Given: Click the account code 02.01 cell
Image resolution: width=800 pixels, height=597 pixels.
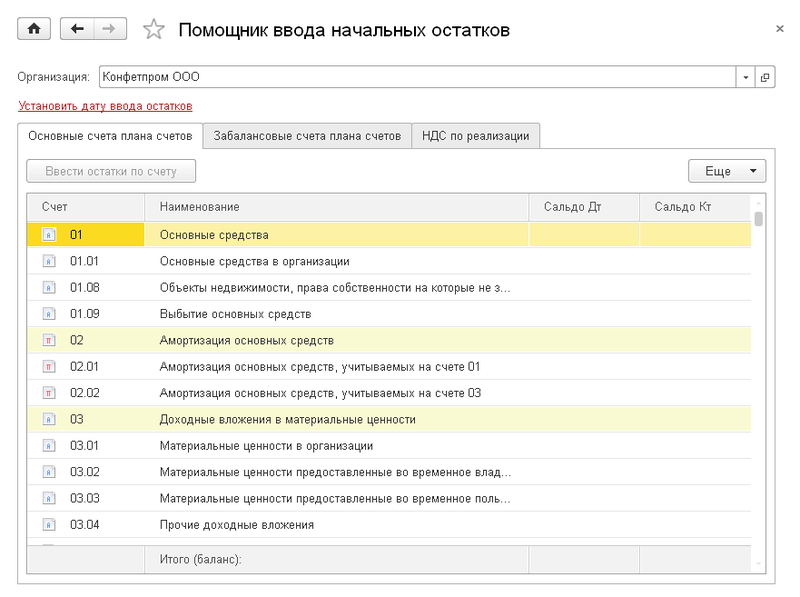Looking at the screenshot, I should [84, 366].
